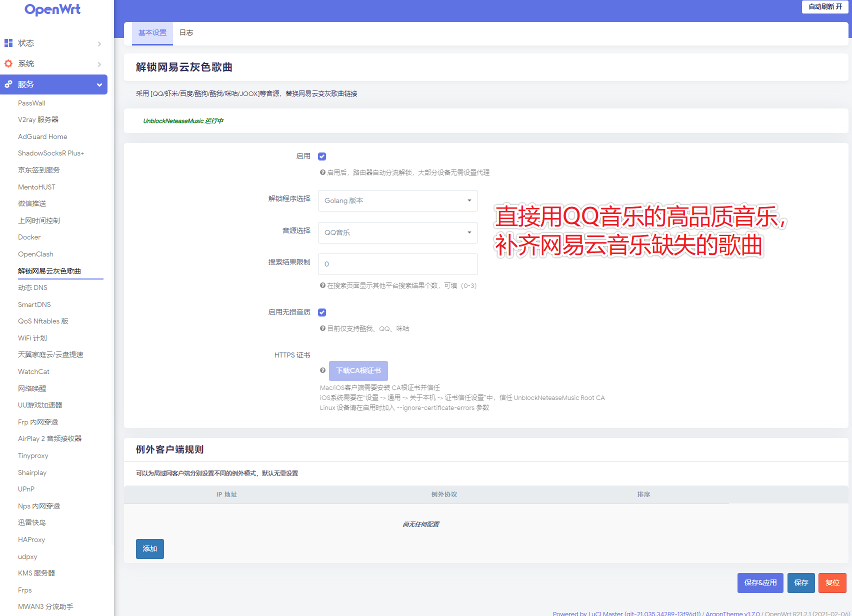Click the 系统 gear icon

pyautogui.click(x=8, y=63)
